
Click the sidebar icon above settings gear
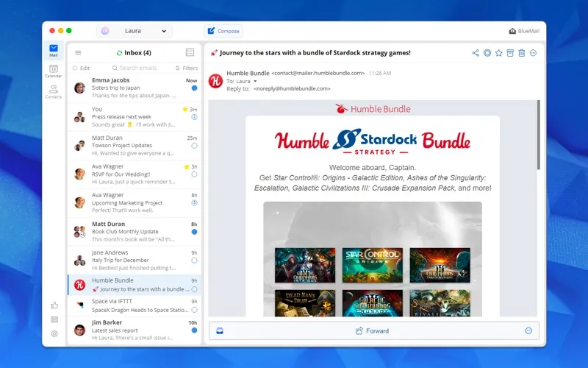pyautogui.click(x=54, y=319)
